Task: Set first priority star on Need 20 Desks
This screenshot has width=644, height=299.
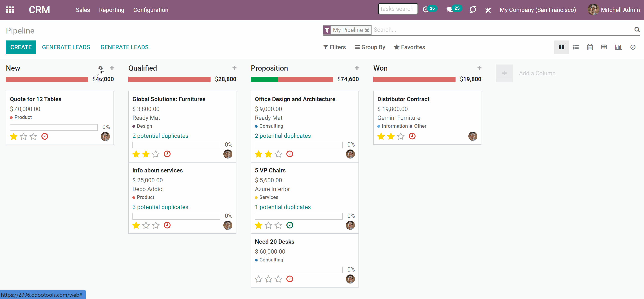Action: 259,279
